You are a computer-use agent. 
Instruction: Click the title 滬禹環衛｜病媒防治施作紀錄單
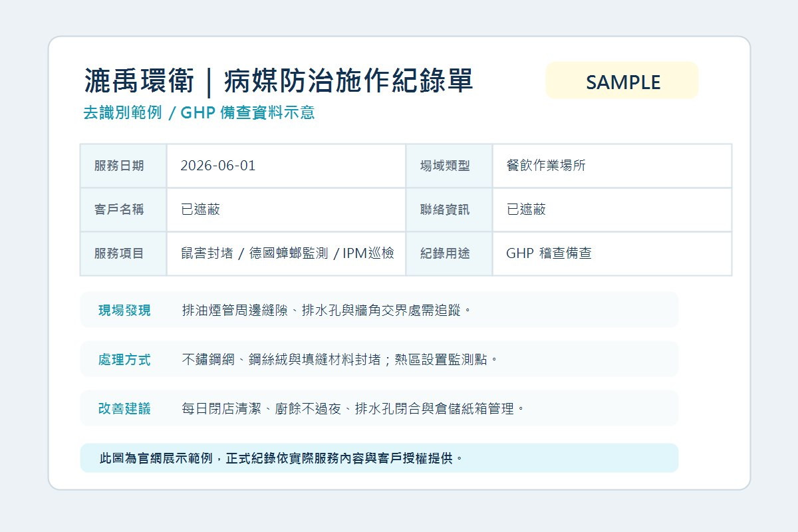tap(279, 81)
